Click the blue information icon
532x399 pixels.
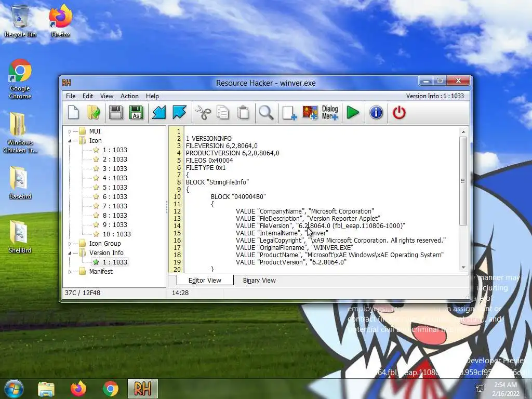tap(376, 113)
